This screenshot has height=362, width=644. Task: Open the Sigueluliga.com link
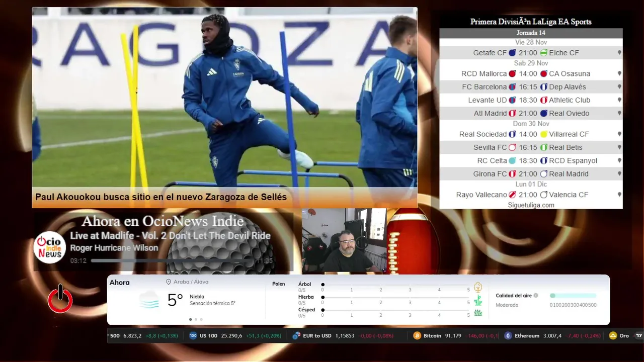(x=531, y=205)
